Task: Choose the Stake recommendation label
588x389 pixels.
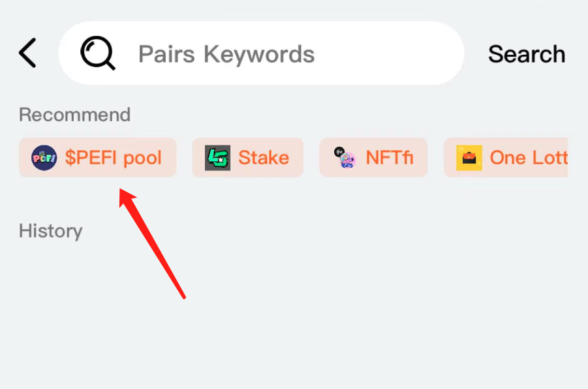Action: point(264,157)
